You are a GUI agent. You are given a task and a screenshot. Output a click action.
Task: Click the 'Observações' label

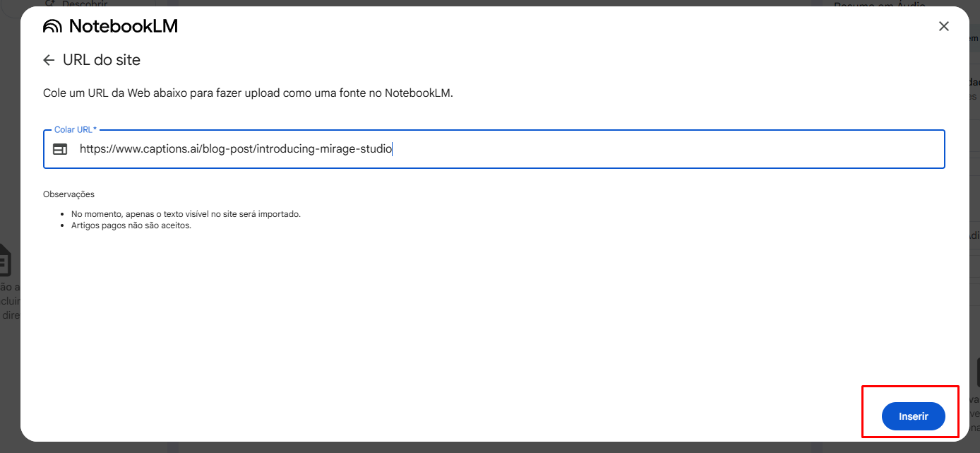pyautogui.click(x=68, y=194)
